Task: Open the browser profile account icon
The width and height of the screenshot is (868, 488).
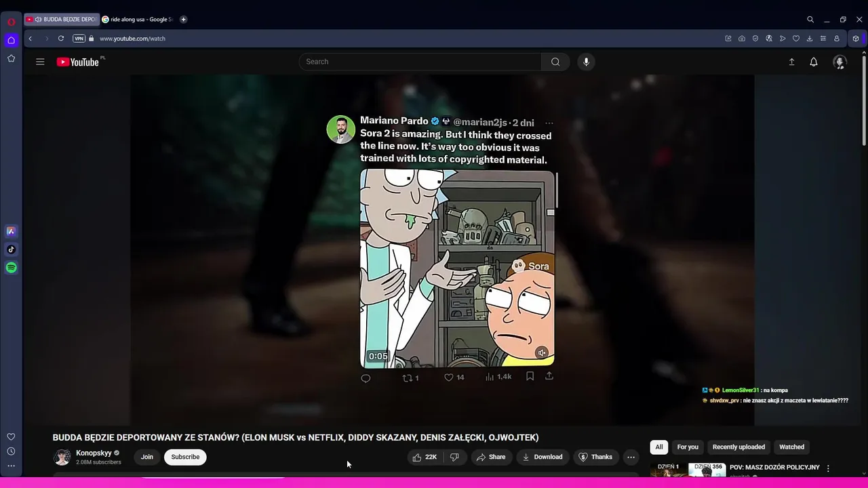Action: 837,39
